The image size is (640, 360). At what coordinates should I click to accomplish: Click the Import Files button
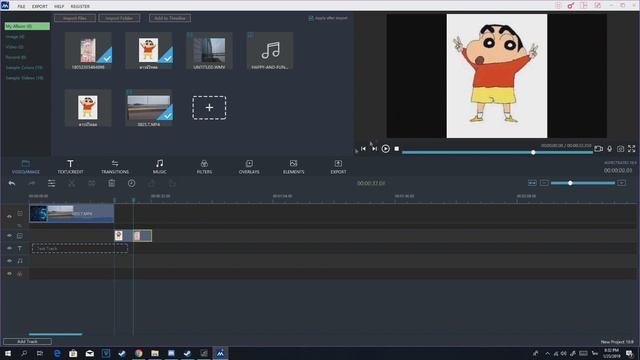(x=75, y=18)
